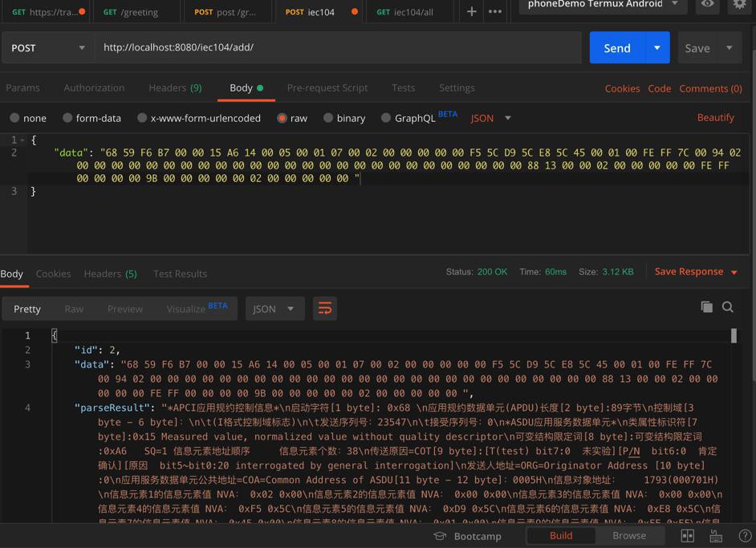Open the Authorization tab
This screenshot has width=756, height=548.
click(x=94, y=88)
